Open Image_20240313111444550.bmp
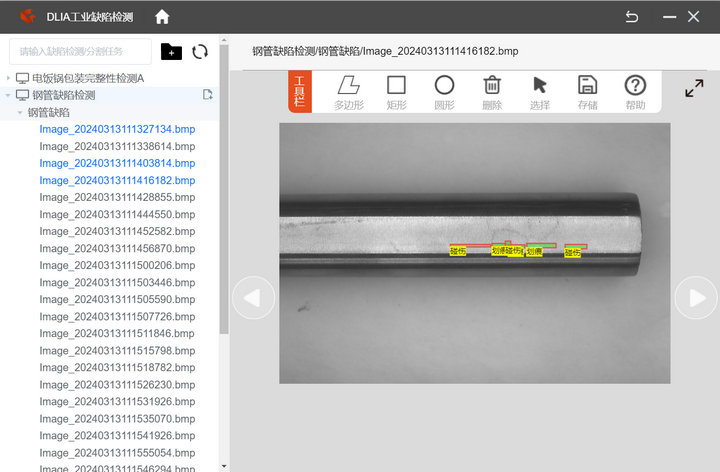 coord(117,214)
